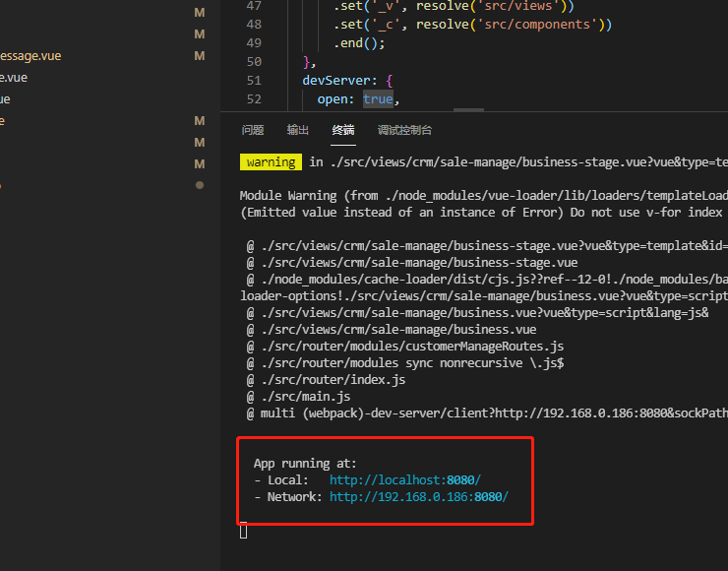Click 'src/components' string on line 48

pyautogui.click(x=537, y=25)
